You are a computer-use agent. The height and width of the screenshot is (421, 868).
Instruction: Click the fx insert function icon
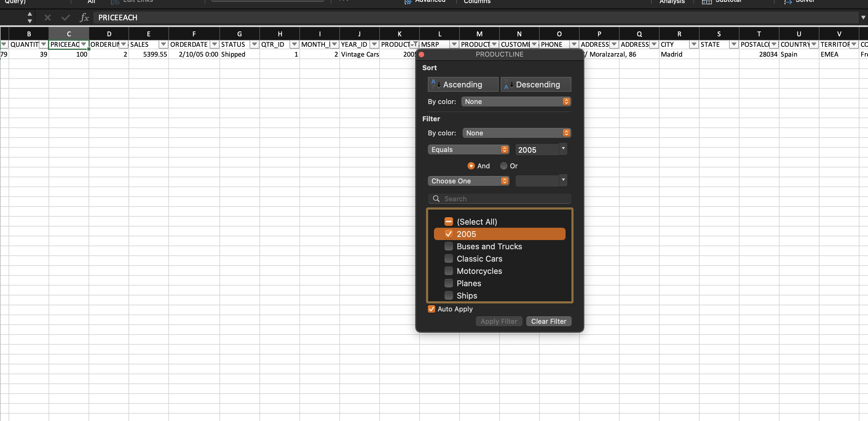pyautogui.click(x=84, y=18)
